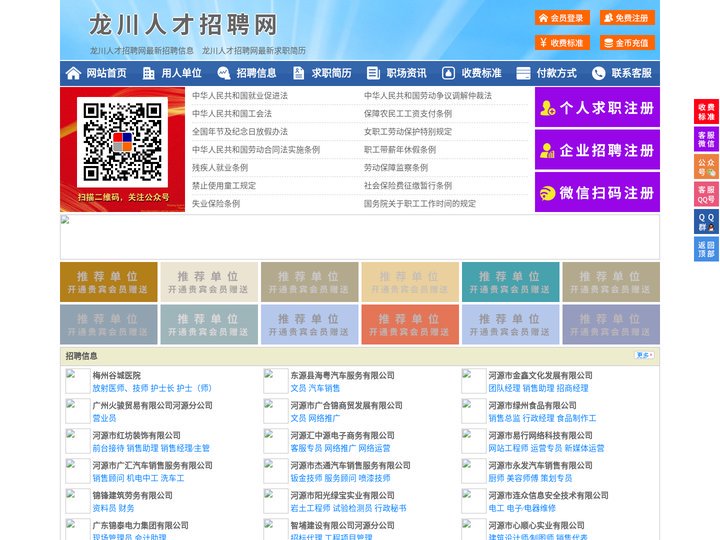720x540 pixels.
Task: Click the news icon beside 职场资讯
Action: tap(373, 73)
